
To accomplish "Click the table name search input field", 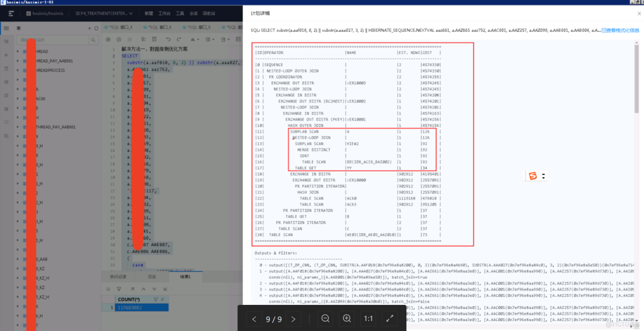I will point(54,40).
